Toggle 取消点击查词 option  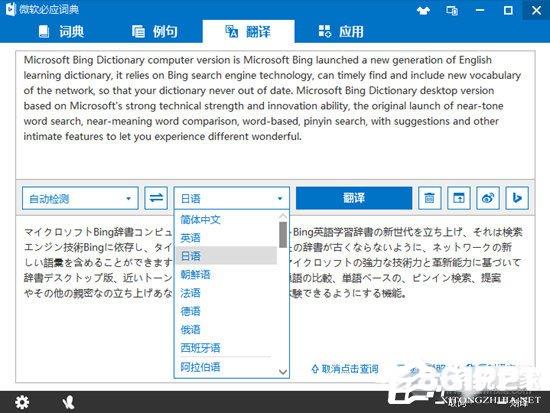(x=345, y=369)
